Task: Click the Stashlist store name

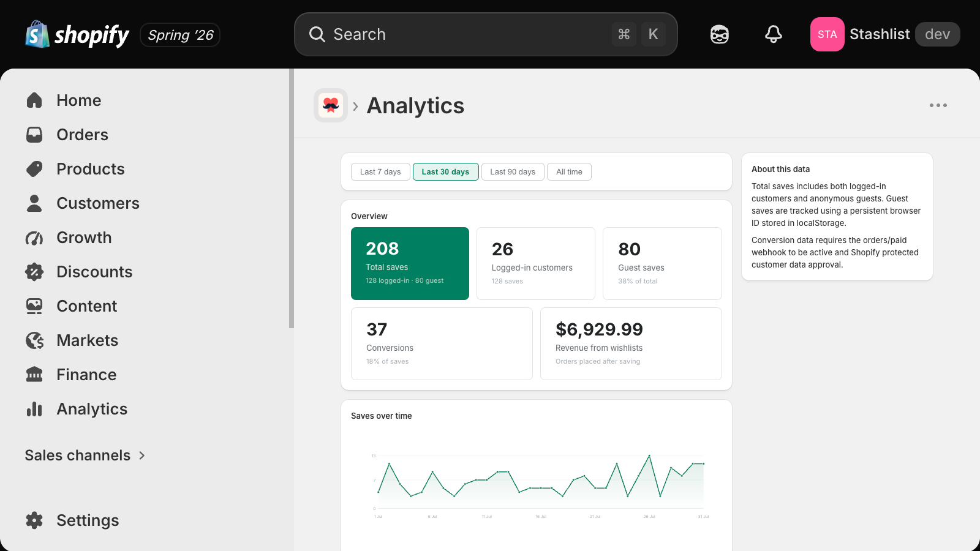Action: 880,34
